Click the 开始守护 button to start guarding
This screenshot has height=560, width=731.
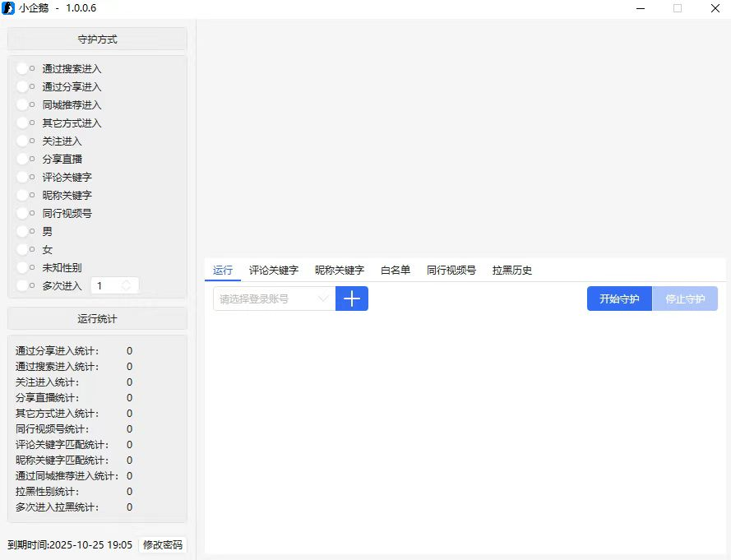618,299
